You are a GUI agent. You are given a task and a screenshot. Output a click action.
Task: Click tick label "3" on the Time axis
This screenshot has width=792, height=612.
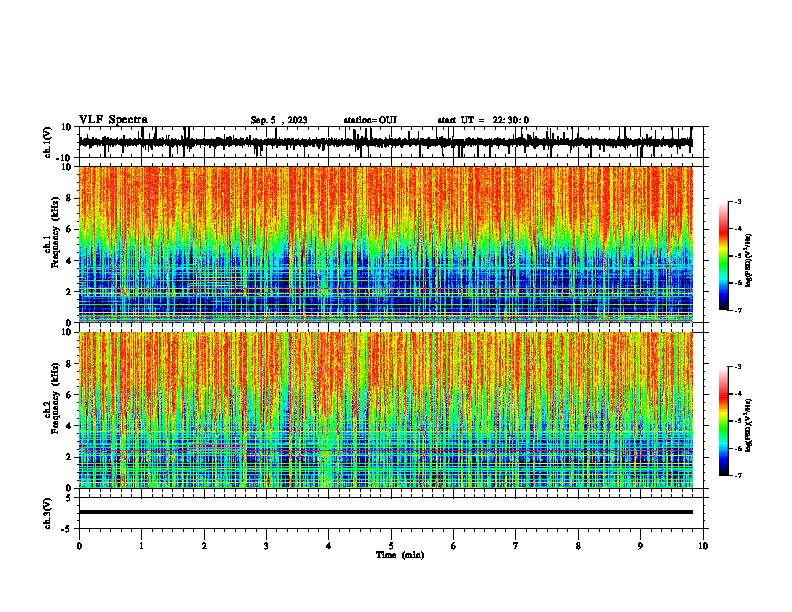266,546
